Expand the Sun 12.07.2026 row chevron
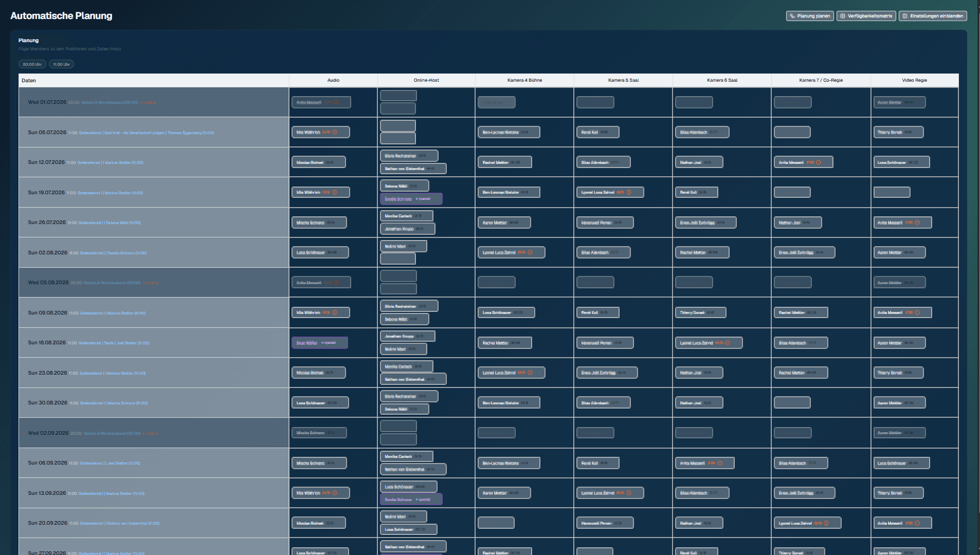 (24, 162)
